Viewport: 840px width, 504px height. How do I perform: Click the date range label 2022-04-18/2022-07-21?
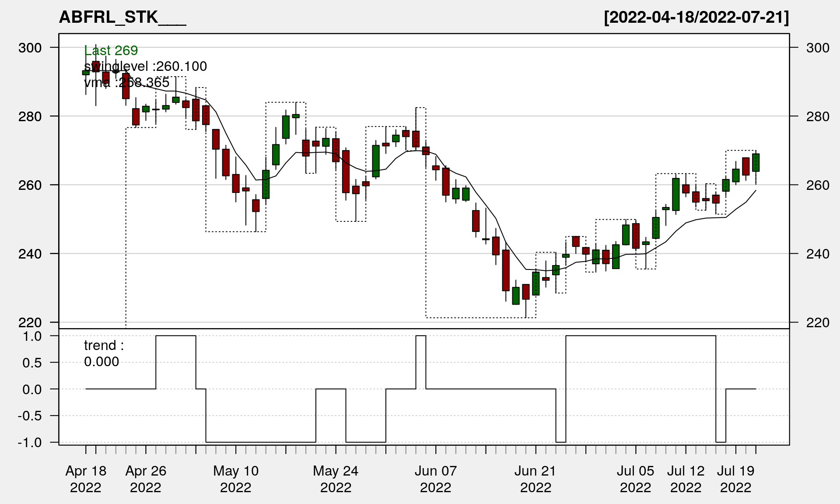tap(696, 17)
